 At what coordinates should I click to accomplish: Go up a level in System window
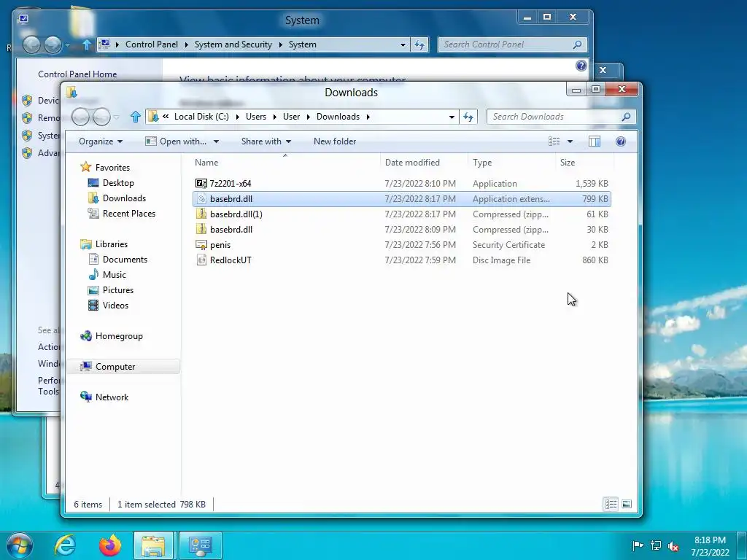pos(86,44)
